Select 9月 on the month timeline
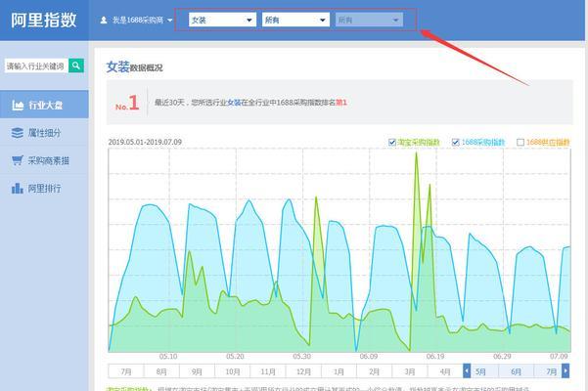 pos(197,371)
